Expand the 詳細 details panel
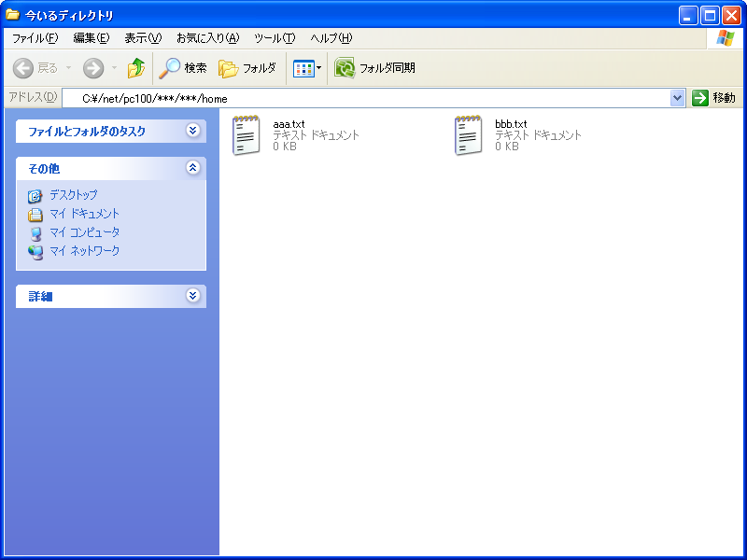747x560 pixels. point(192,296)
